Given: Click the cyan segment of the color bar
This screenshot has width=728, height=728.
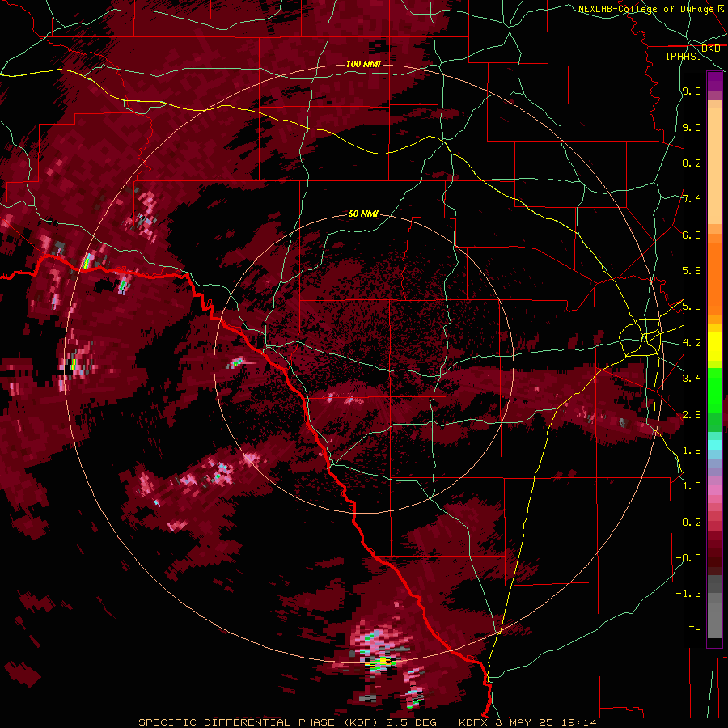Looking at the screenshot, I should tap(714, 444).
